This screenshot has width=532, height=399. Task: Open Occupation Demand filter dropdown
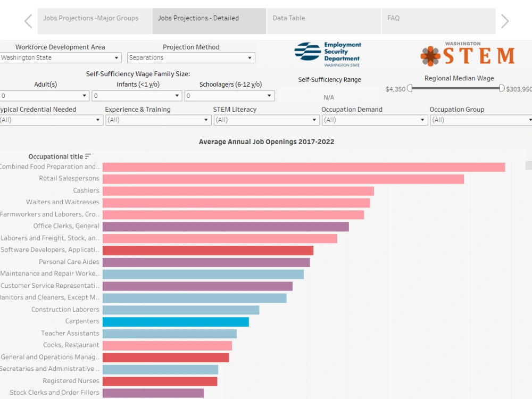tap(375, 120)
